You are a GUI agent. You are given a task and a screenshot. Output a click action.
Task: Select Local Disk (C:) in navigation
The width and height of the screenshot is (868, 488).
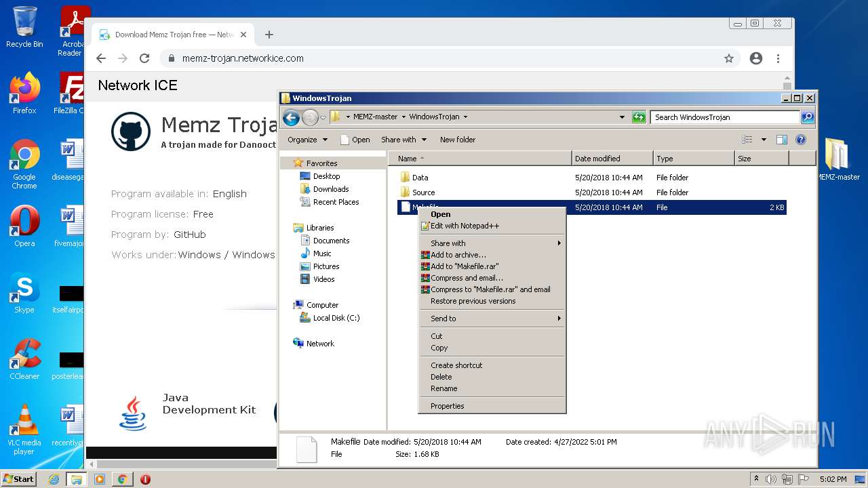tap(336, 318)
